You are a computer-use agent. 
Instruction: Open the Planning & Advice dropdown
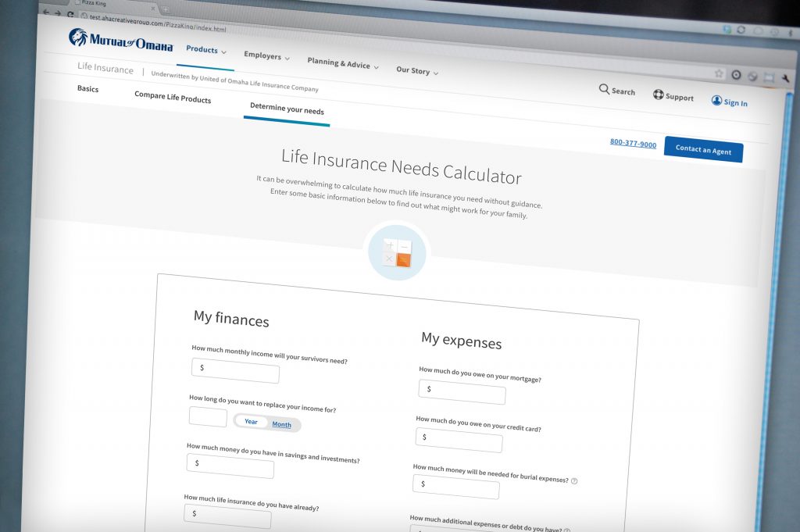342,63
